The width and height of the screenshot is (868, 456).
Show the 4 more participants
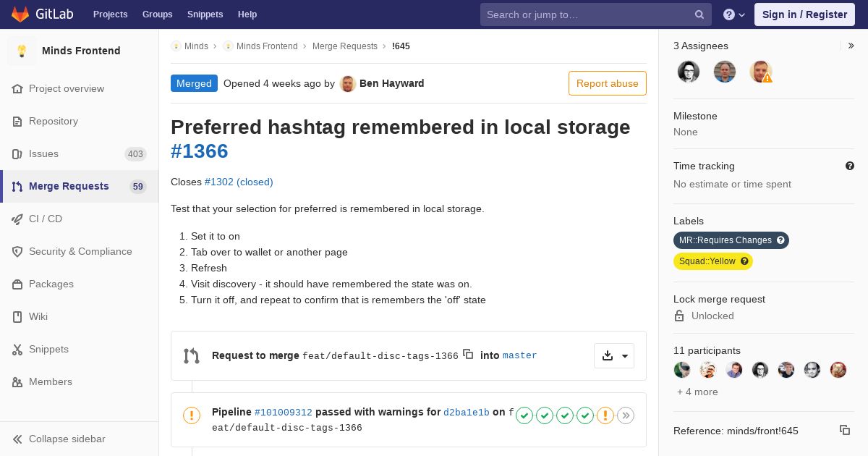coord(697,392)
